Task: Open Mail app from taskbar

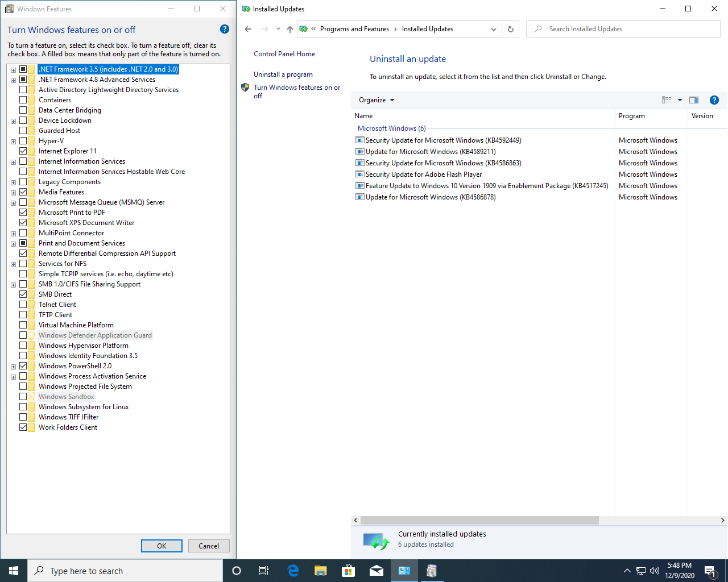Action: 377,571
